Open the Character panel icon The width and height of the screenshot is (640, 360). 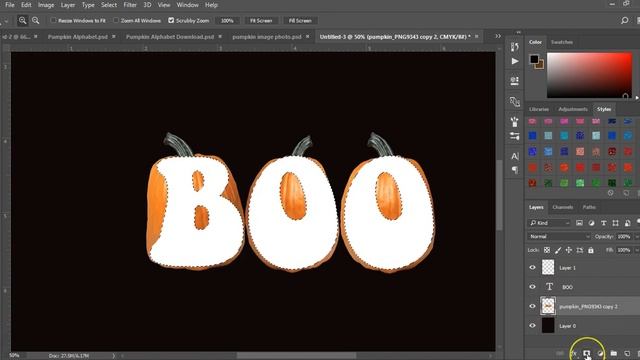click(x=515, y=156)
